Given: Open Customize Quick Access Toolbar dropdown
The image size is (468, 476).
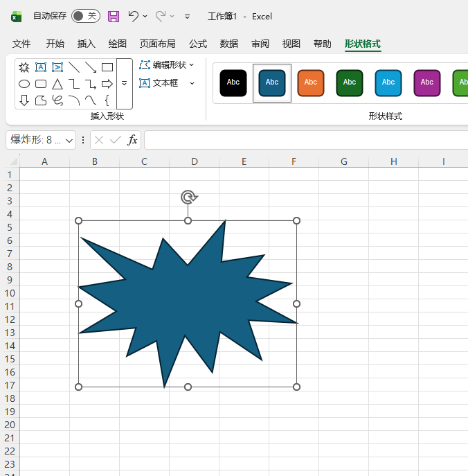Looking at the screenshot, I should [x=187, y=17].
